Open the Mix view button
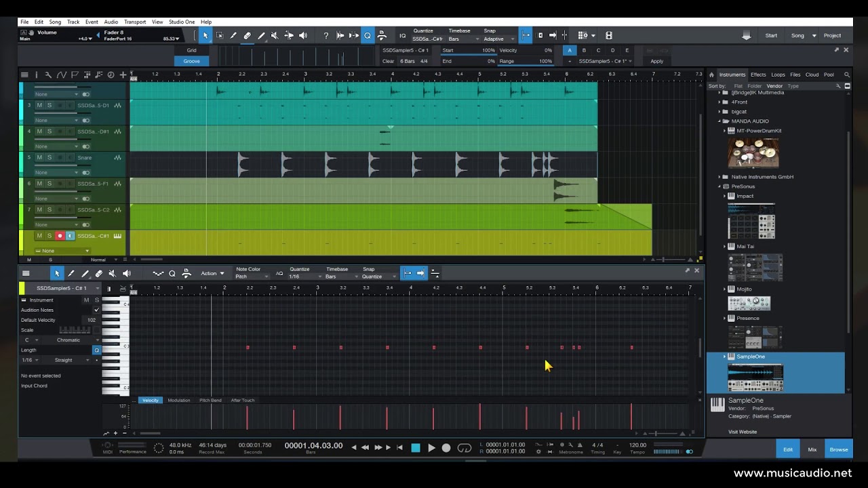The height and width of the screenshot is (488, 868). [x=812, y=449]
